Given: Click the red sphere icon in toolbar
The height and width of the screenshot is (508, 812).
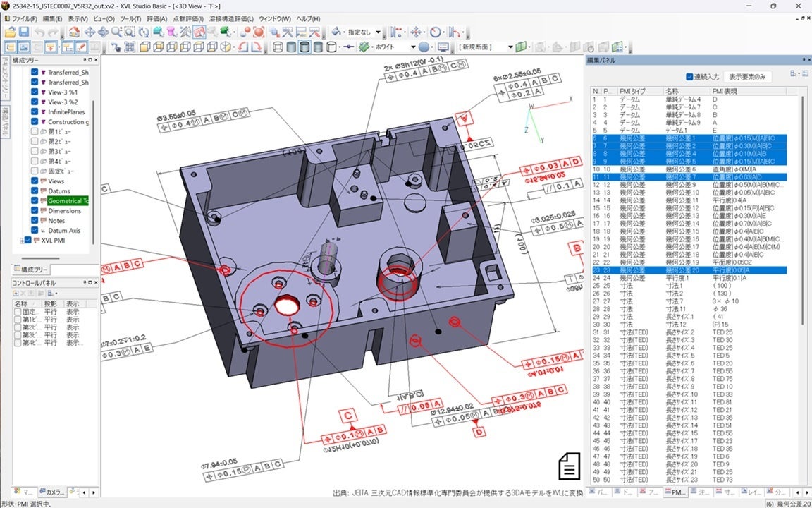Looking at the screenshot, I should [259, 32].
